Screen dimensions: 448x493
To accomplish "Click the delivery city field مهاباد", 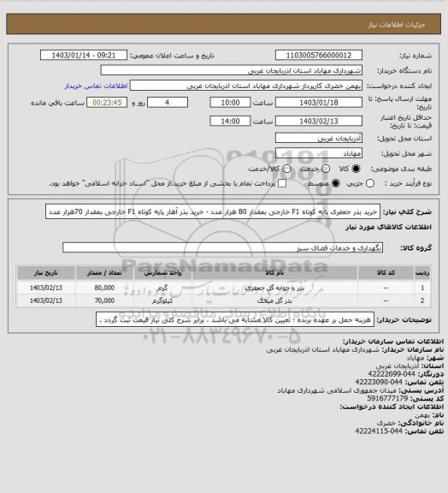I will [319, 153].
